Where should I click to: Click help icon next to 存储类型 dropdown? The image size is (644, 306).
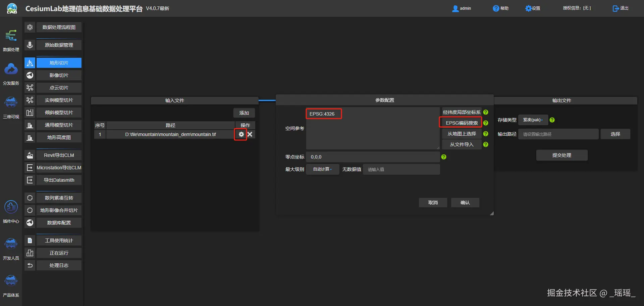552,120
